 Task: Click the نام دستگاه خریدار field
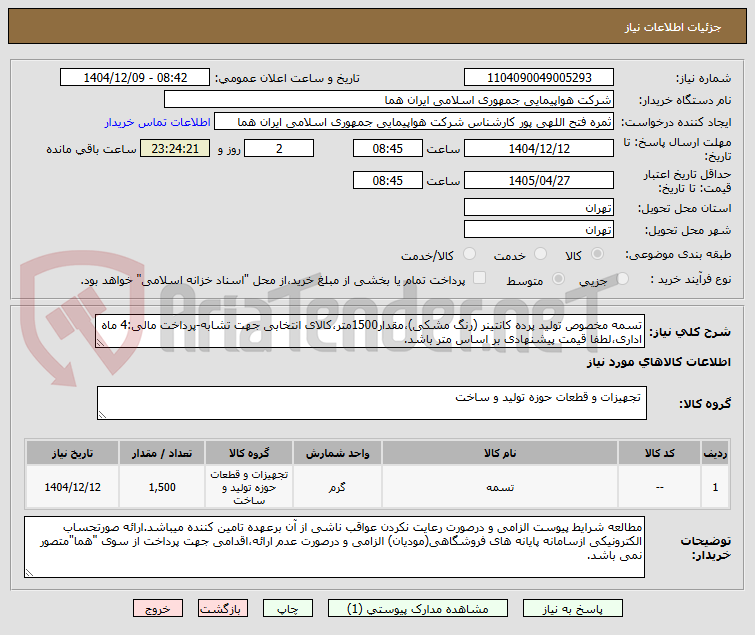tap(389, 100)
